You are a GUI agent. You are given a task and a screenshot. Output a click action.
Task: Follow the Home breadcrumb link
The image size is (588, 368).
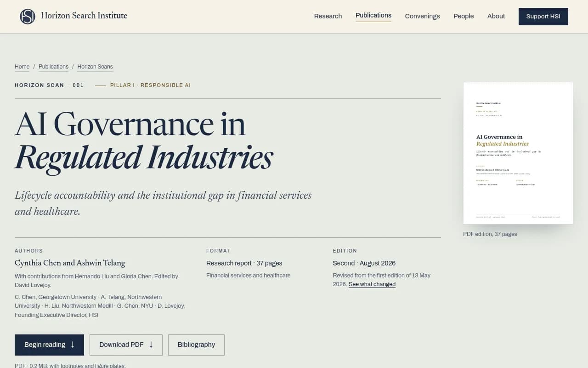click(22, 67)
